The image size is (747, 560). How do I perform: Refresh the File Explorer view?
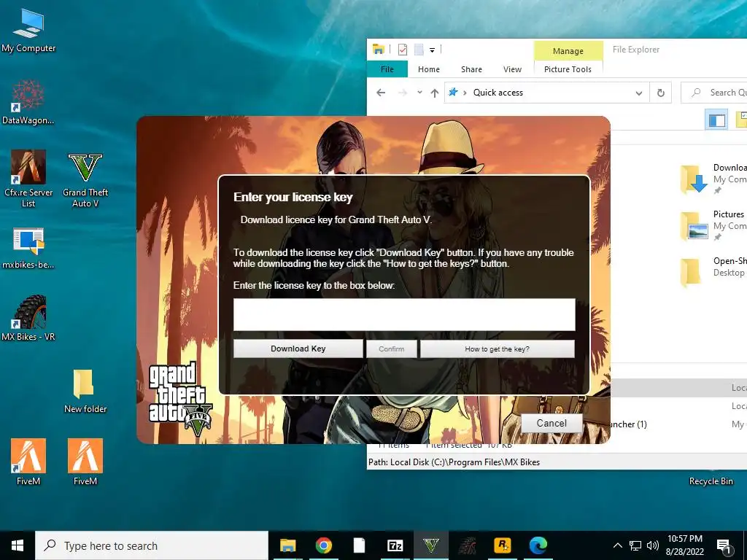pos(661,93)
